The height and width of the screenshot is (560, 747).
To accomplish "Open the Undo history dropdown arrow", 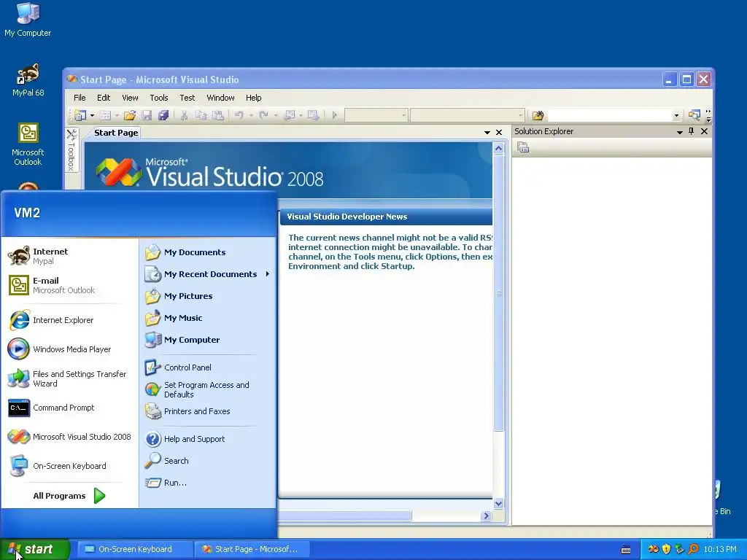I will (x=251, y=115).
